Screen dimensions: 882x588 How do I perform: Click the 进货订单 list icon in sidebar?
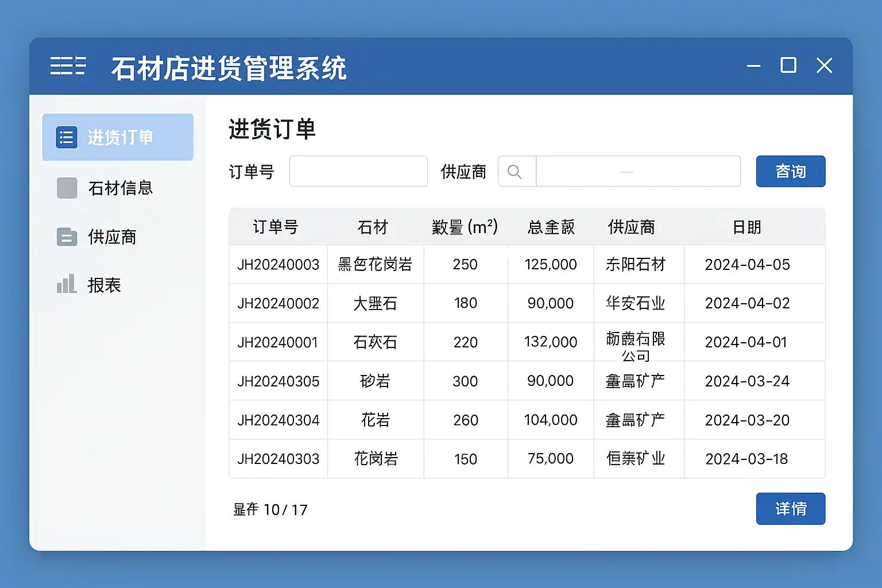(67, 138)
